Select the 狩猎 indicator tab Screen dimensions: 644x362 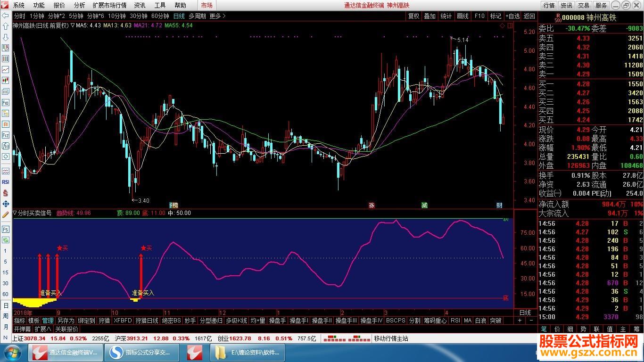click(x=104, y=321)
